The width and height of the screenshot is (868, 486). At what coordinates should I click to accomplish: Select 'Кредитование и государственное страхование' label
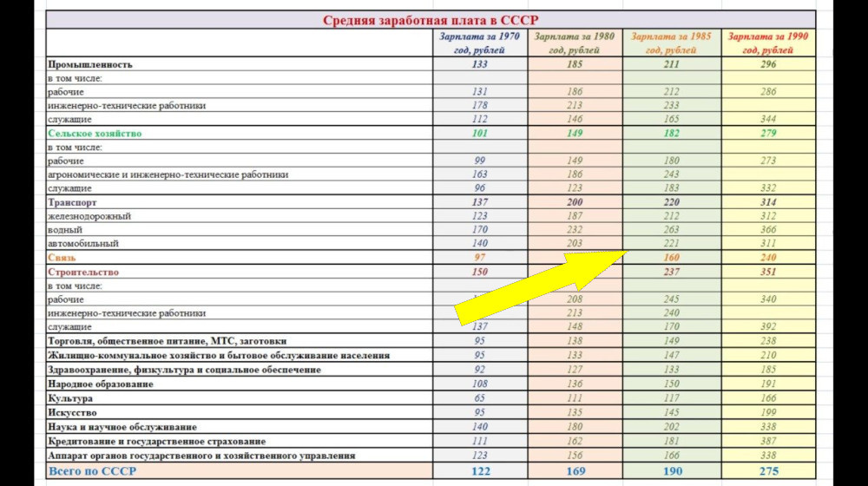coord(156,442)
